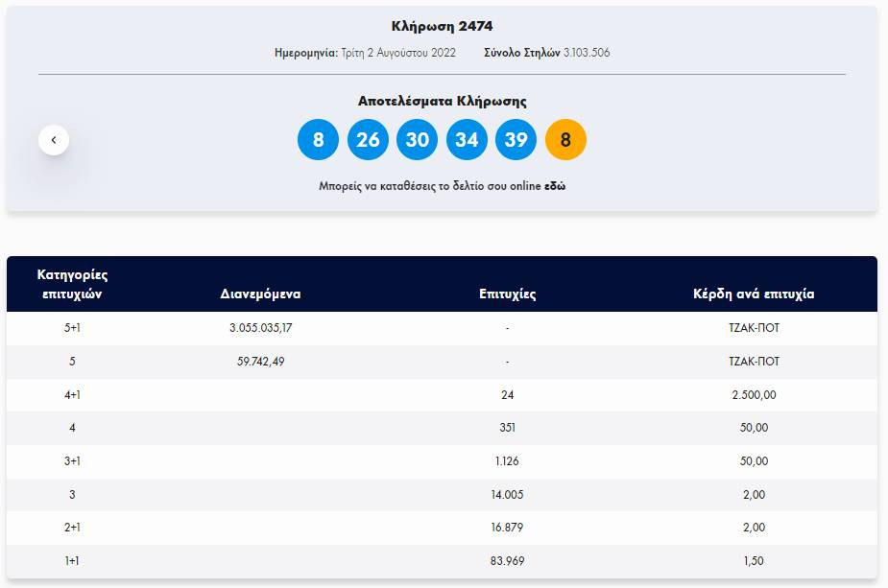Open the online submission link 'εδώ'
This screenshot has height=588, width=888.
pos(555,186)
